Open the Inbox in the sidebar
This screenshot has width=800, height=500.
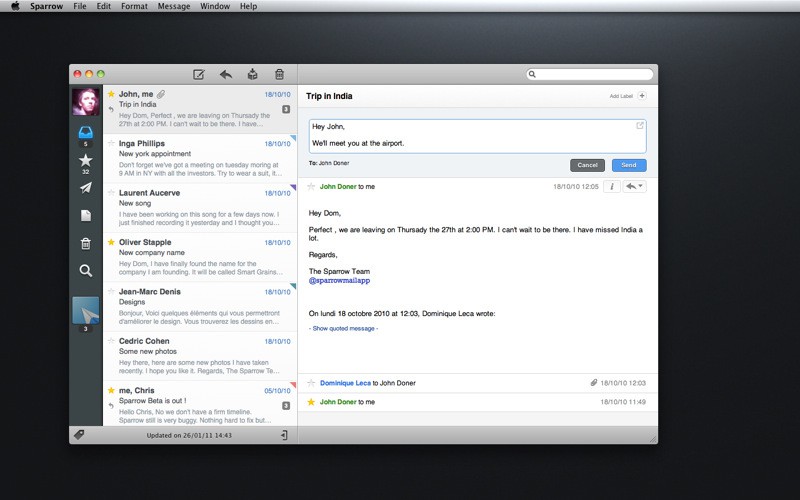(x=85, y=132)
